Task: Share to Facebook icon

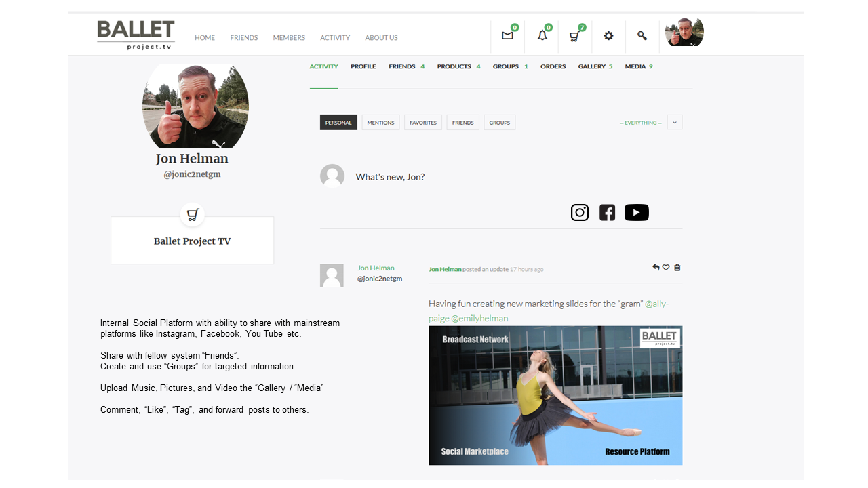Action: (x=608, y=213)
